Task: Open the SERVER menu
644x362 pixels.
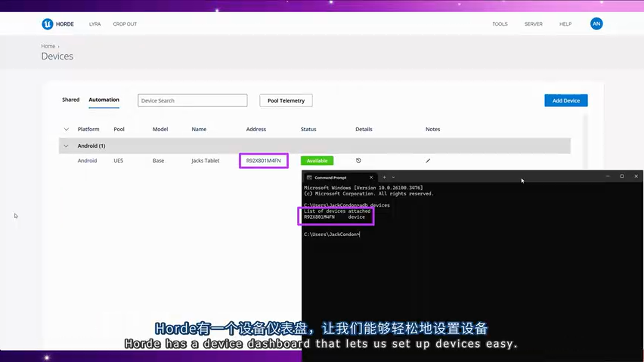Action: (x=533, y=24)
